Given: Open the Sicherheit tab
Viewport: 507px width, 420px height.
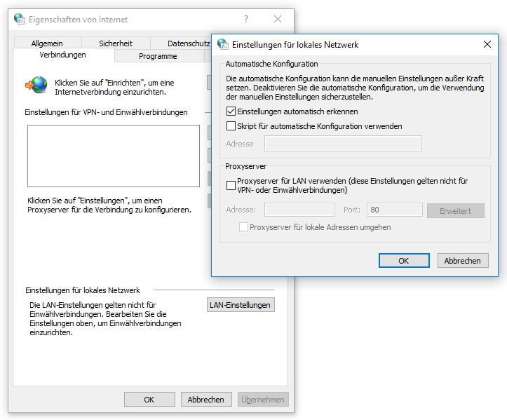Looking at the screenshot, I should pyautogui.click(x=116, y=43).
